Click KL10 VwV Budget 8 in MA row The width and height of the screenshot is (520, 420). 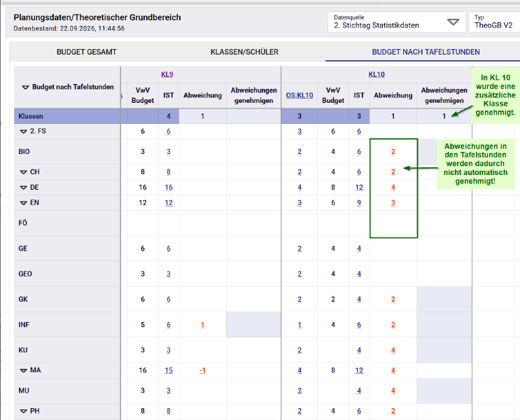click(x=333, y=370)
